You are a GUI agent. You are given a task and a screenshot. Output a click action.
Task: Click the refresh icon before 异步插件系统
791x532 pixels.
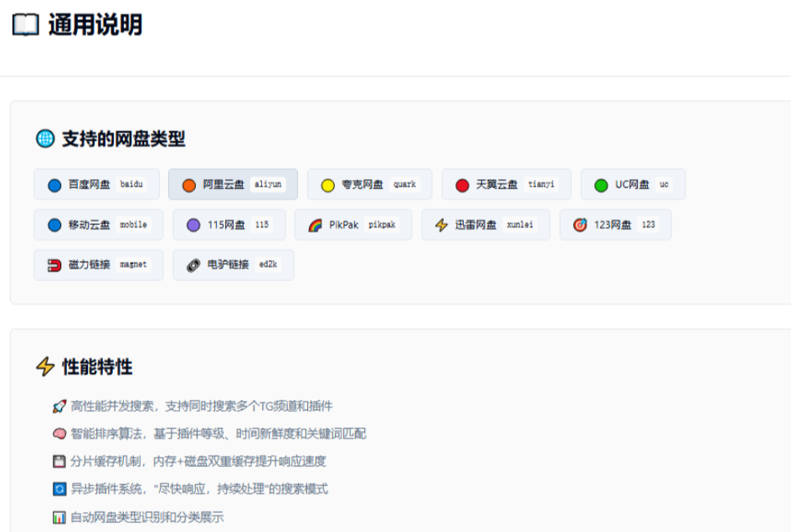point(59,489)
